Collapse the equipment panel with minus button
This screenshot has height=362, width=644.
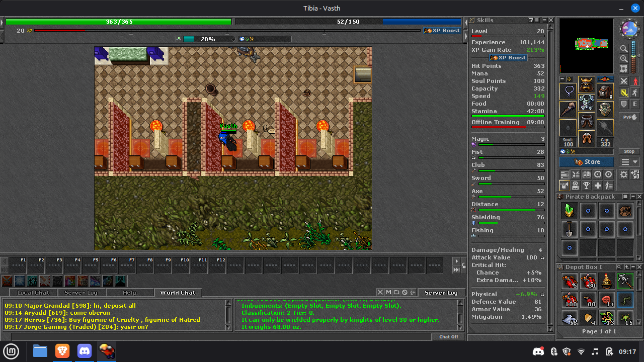click(x=562, y=79)
